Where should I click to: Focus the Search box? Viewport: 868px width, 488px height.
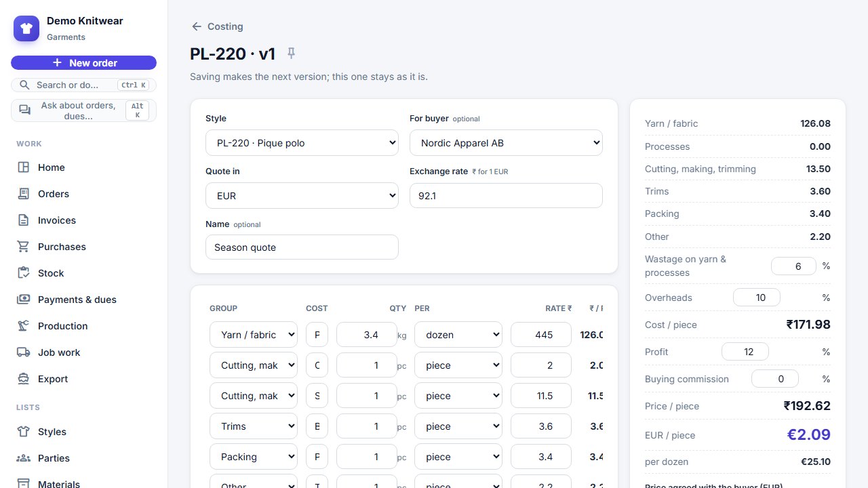click(83, 85)
